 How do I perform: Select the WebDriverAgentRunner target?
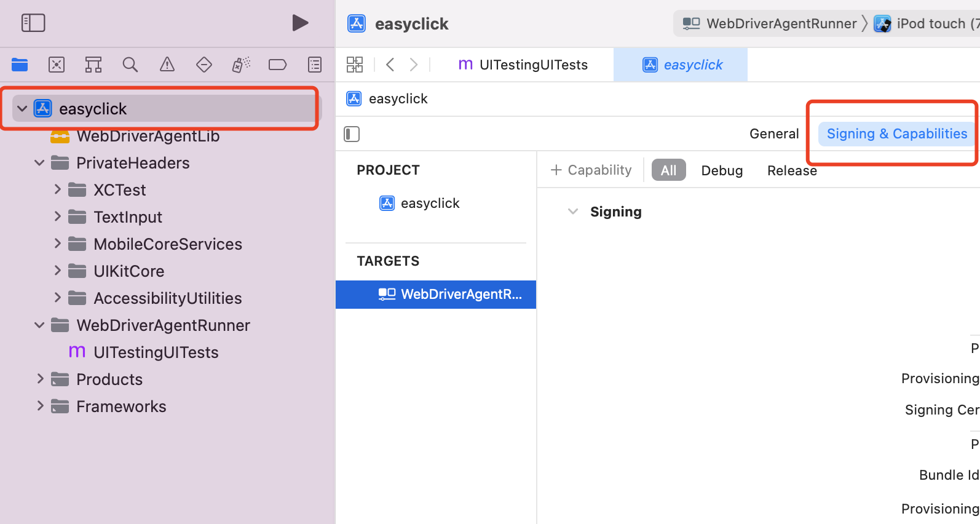[x=436, y=295]
